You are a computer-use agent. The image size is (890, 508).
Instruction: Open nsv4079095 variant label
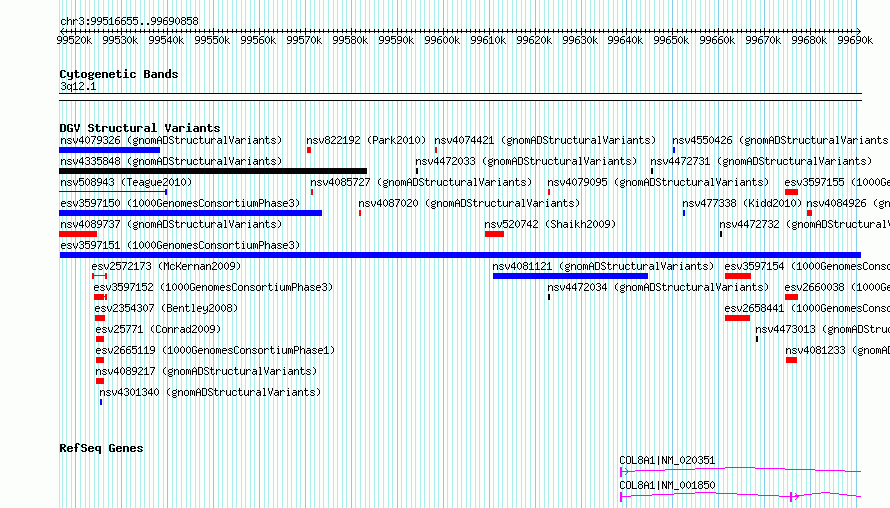point(658,182)
